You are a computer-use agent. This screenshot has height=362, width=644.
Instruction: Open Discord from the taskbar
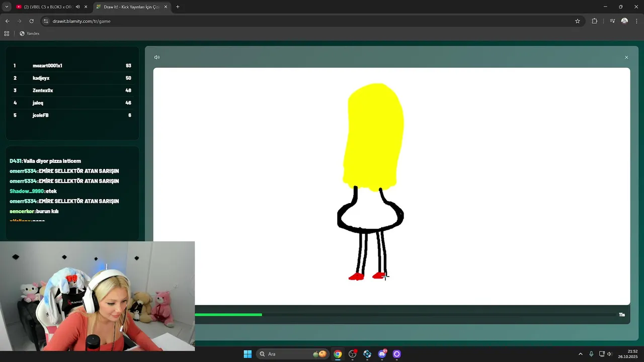tap(382, 354)
